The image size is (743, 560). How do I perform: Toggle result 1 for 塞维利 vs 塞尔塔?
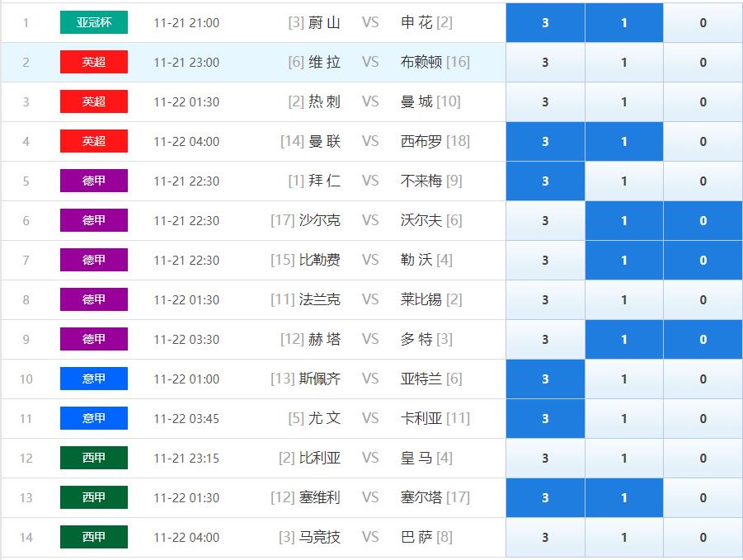[x=623, y=497]
